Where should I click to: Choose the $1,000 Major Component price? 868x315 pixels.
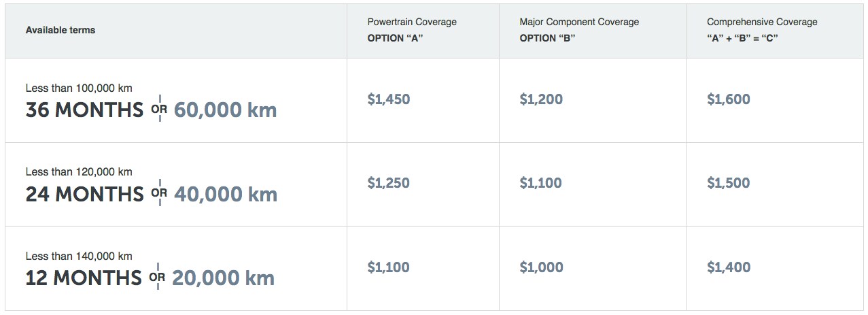point(542,267)
